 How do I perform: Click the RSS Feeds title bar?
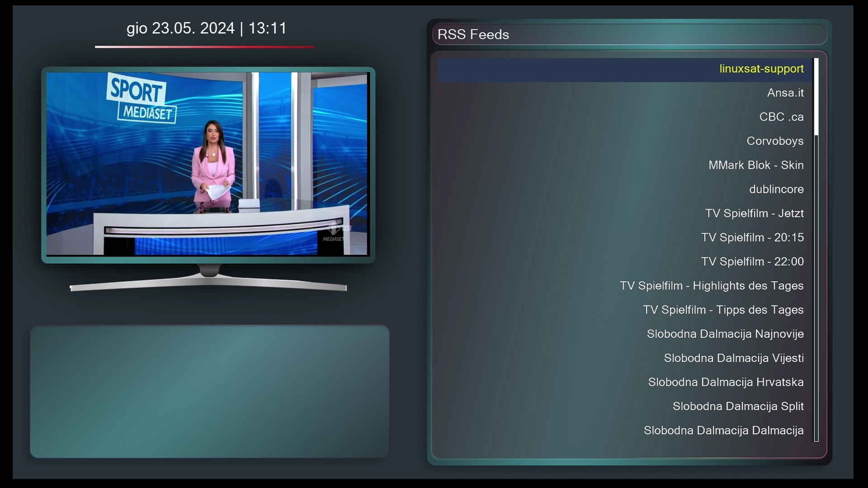[x=629, y=35]
